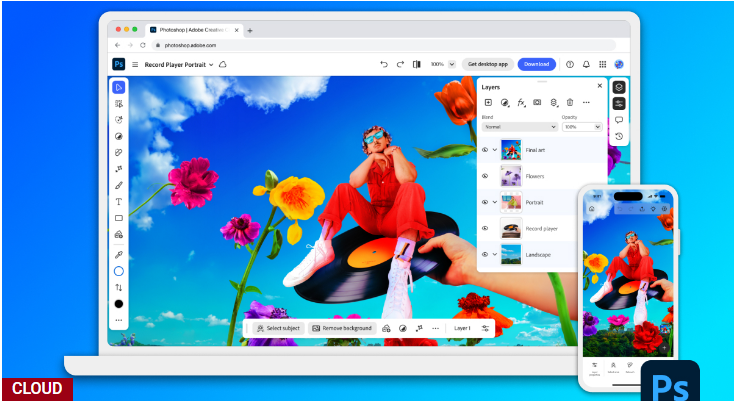Click the Redo arrow in header
This screenshot has width=736, height=402.
coord(400,64)
